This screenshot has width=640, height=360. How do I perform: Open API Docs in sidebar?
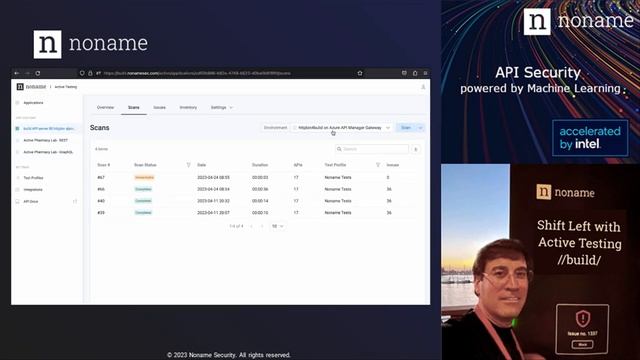pos(31,202)
